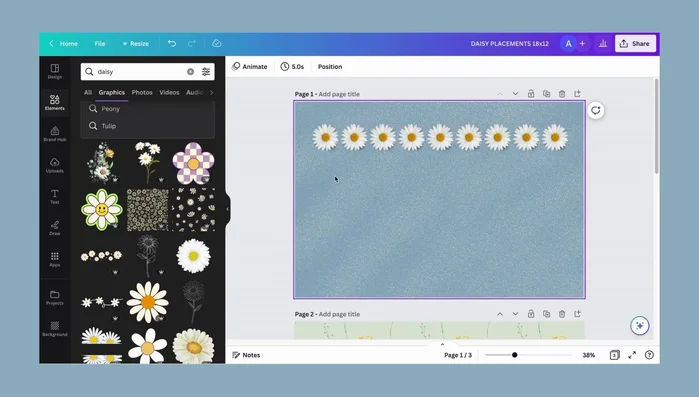Image resolution: width=699 pixels, height=397 pixels.
Task: Add the daisy pattern square graphic
Action: (x=148, y=209)
